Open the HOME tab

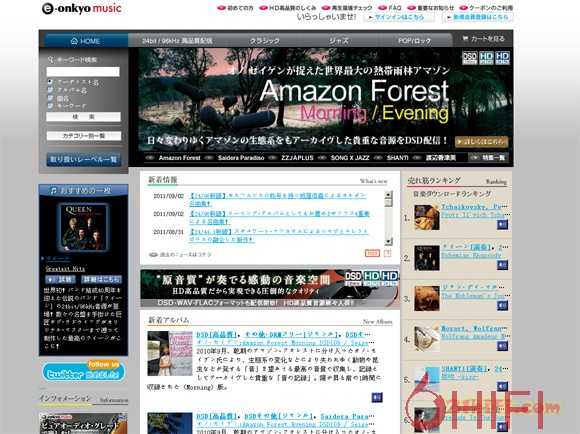tap(86, 41)
